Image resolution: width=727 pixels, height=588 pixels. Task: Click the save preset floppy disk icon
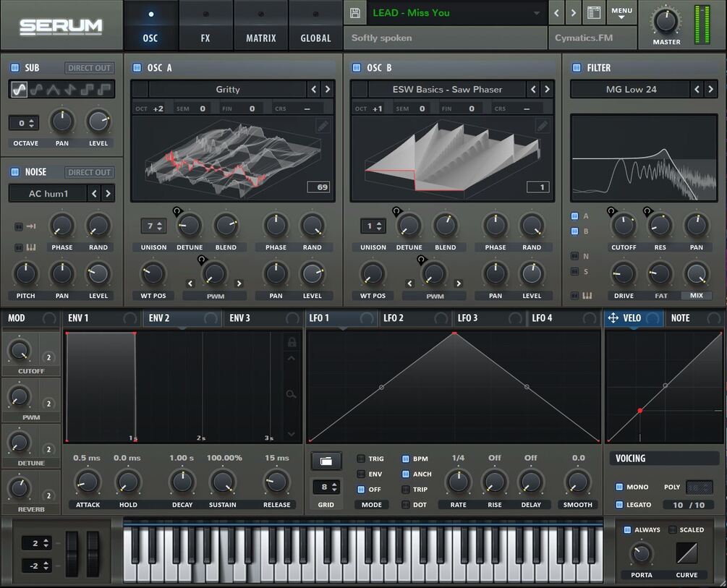355,13
